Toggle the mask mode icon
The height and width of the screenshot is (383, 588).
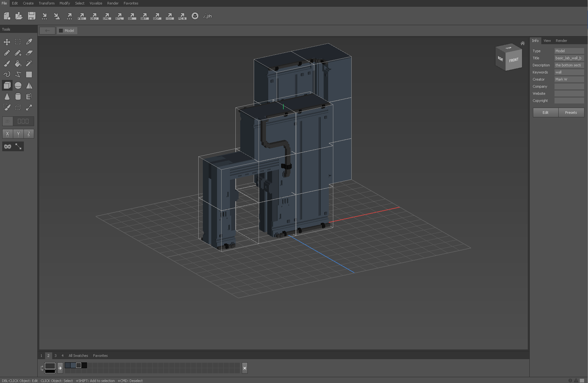coord(7,147)
